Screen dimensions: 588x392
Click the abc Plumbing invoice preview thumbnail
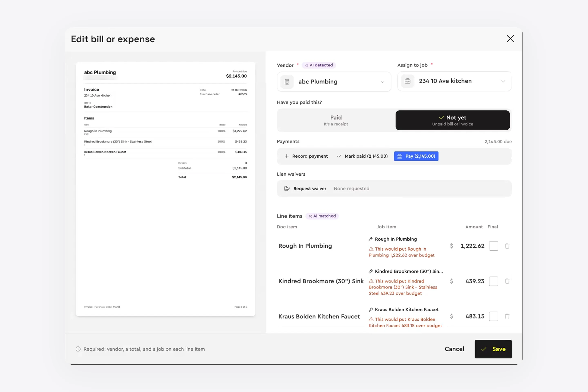[165, 189]
